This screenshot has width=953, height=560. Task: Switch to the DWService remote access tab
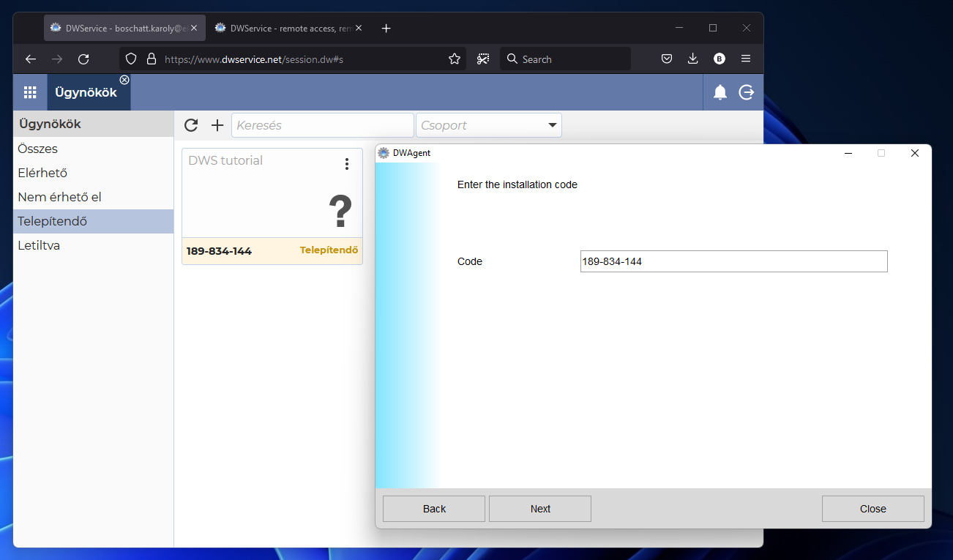tap(288, 28)
